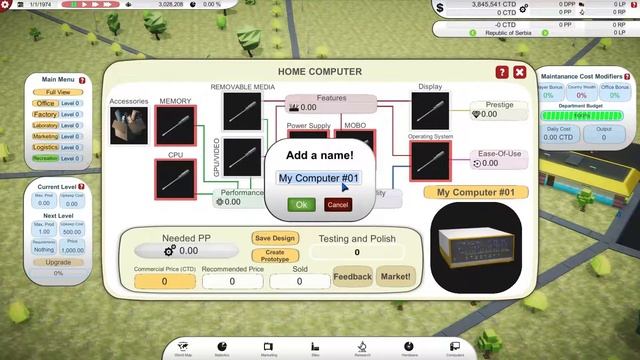Click the dollar sign finance icon
The image size is (640, 360).
pos(440,8)
